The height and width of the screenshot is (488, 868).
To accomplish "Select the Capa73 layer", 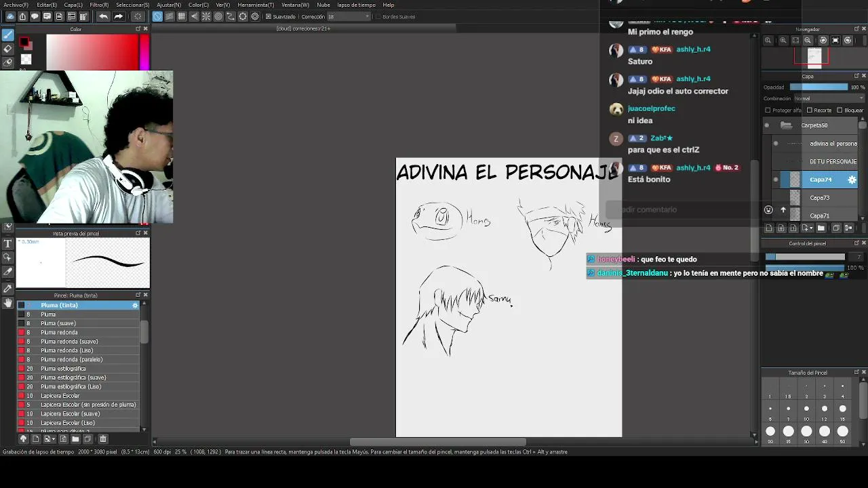I will click(x=819, y=198).
